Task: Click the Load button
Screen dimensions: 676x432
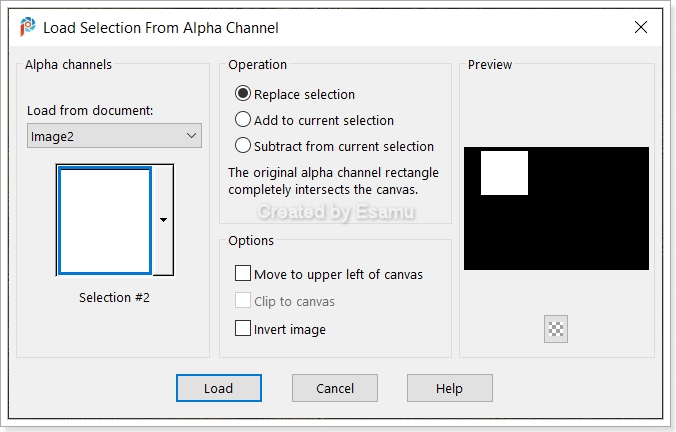Action: tap(219, 388)
